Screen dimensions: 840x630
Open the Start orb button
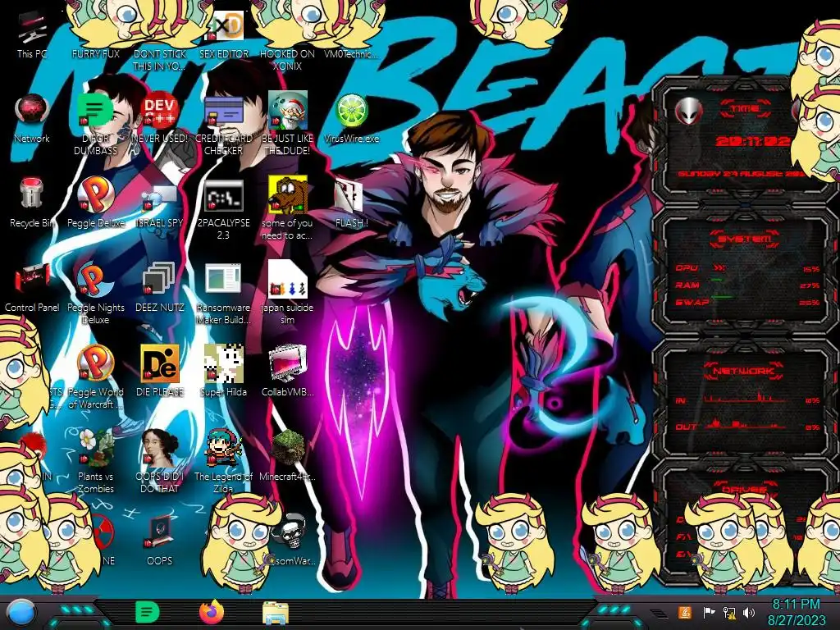[x=21, y=613]
